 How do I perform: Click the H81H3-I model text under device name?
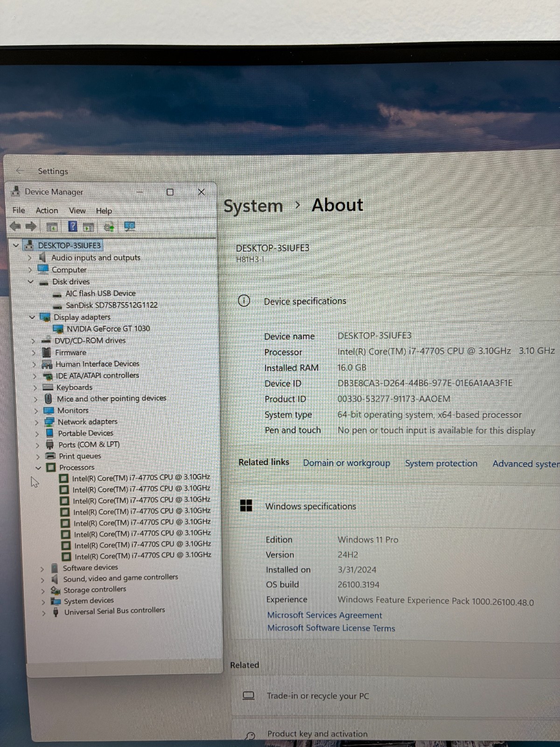(x=250, y=260)
